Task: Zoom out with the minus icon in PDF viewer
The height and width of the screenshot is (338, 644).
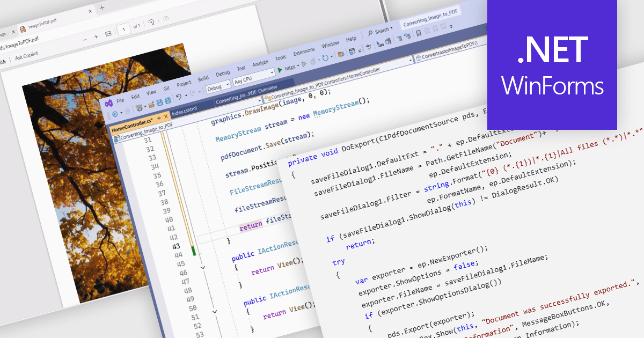Action: point(84,39)
